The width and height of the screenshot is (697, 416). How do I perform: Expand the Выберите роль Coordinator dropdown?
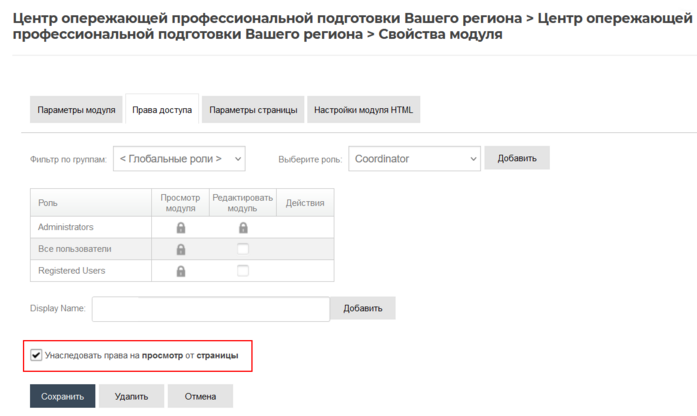tap(415, 158)
